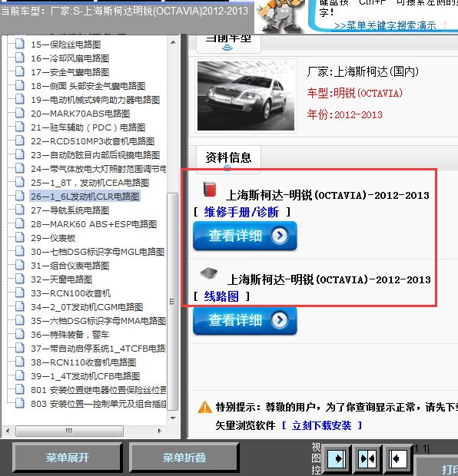Open 39—1_4T发动机CFB电路图
Image resolution: width=458 pixels, height=476 pixels.
click(85, 376)
